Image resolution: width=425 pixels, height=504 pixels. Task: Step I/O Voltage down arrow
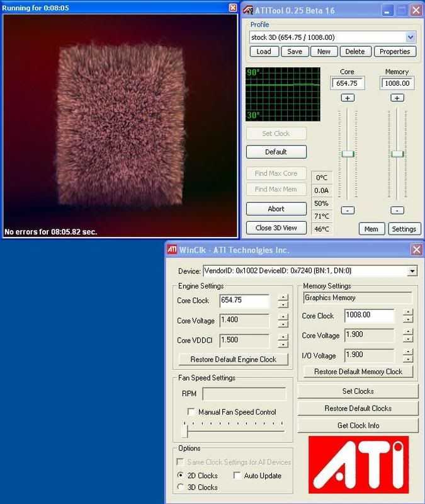(408, 359)
